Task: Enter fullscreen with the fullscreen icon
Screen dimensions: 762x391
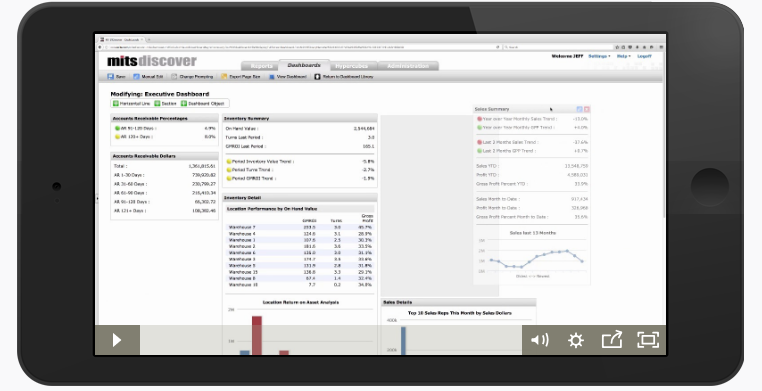Action: 648,340
